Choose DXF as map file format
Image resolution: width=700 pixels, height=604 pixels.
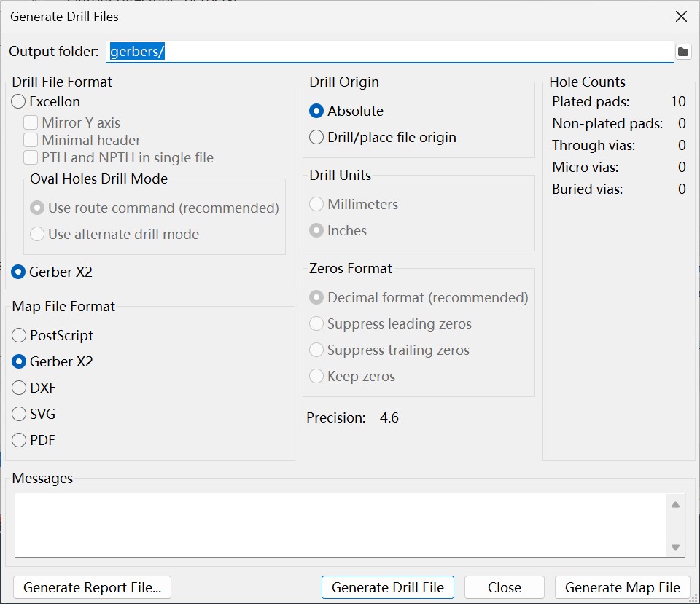tap(19, 388)
